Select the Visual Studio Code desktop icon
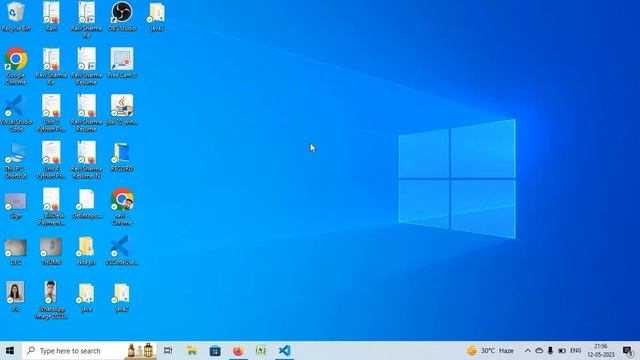The image size is (640, 360). point(16,113)
